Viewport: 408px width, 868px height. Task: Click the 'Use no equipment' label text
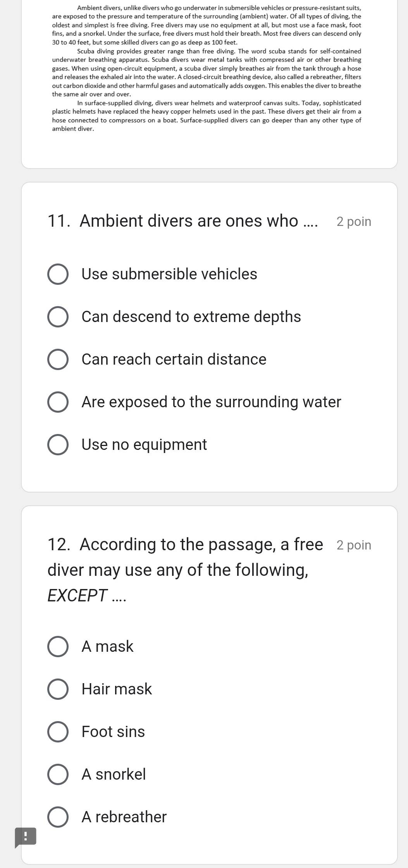coord(144,445)
